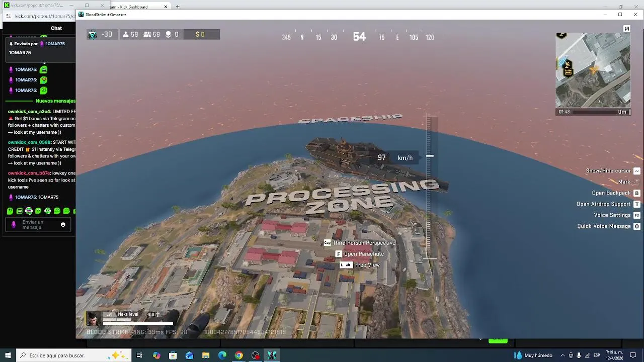Click team emblem icon showing -30
The width and height of the screenshot is (644, 362).
(92, 35)
